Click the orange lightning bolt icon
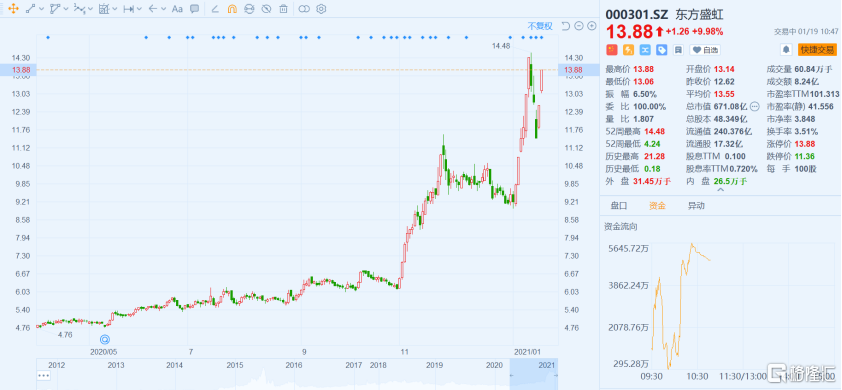 (x=628, y=50)
